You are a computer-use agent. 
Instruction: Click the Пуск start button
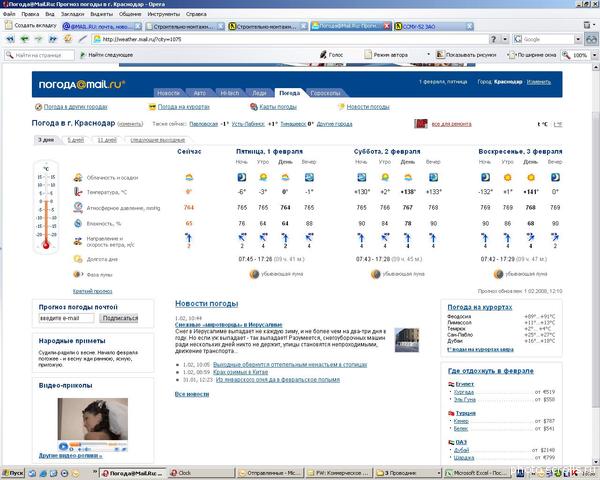point(13,473)
